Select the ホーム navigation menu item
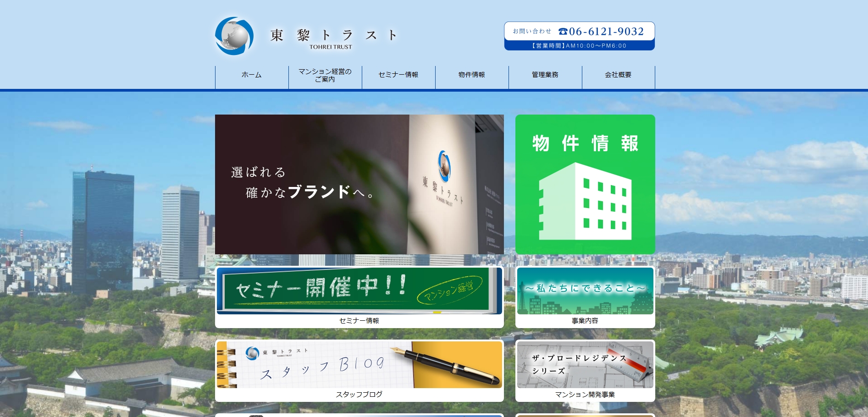The height and width of the screenshot is (417, 868). point(251,75)
